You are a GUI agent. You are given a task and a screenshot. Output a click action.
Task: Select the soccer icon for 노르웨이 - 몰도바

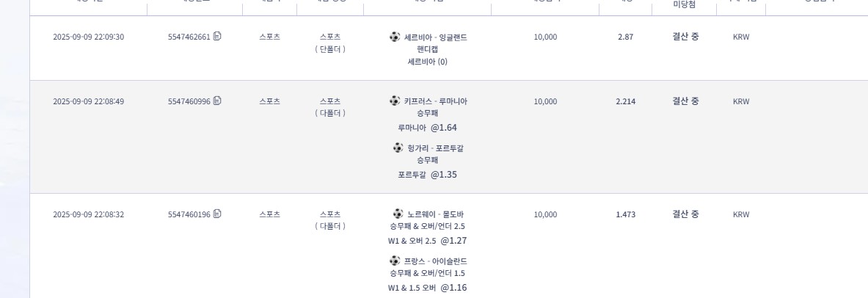[x=398, y=214]
